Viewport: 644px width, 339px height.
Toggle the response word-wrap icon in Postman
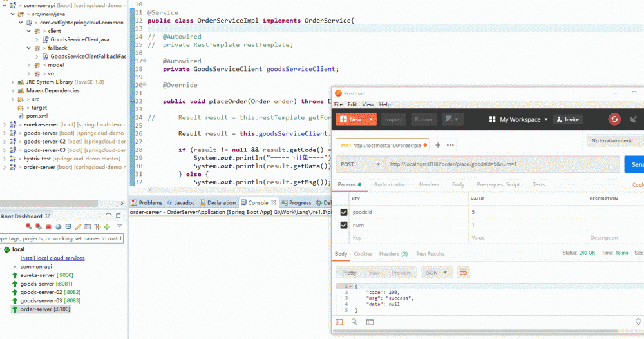[x=462, y=273]
